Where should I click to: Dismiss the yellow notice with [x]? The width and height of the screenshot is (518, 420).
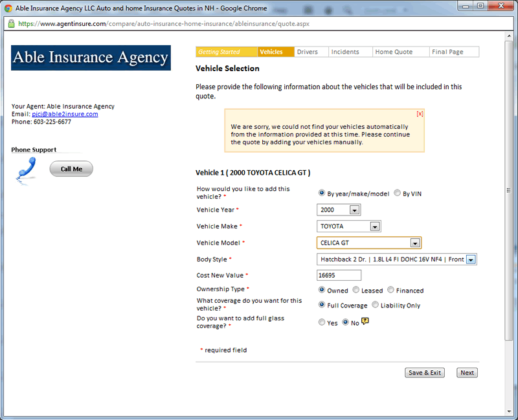(x=420, y=114)
